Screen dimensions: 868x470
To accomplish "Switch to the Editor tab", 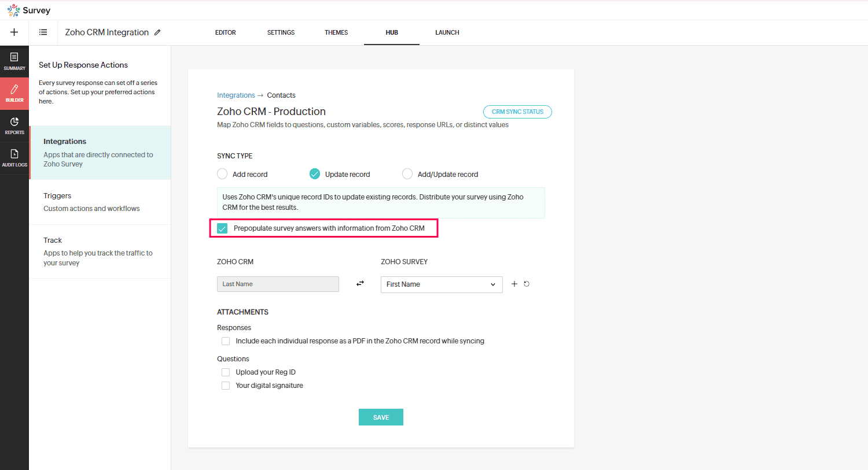I will coord(226,32).
